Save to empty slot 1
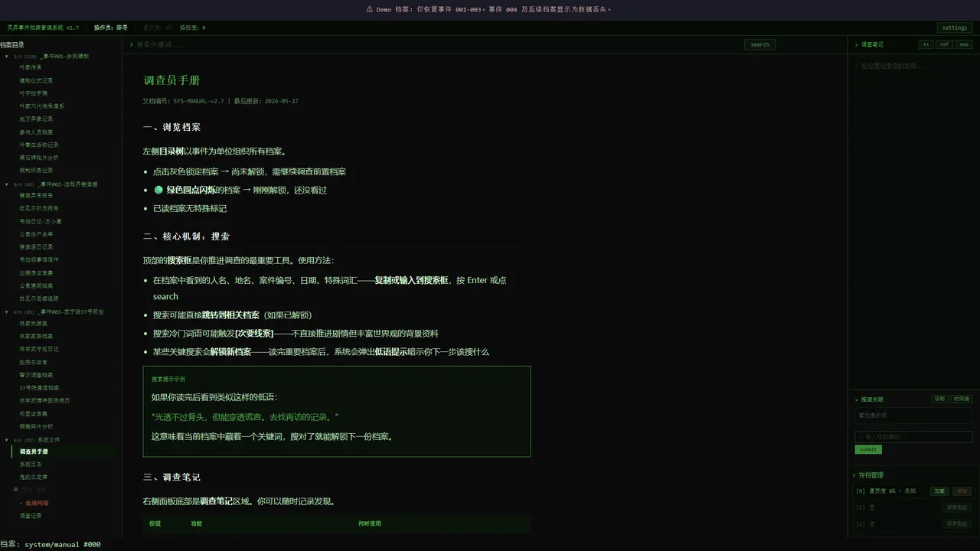Viewport: 980px width, 551px height. (x=957, y=507)
